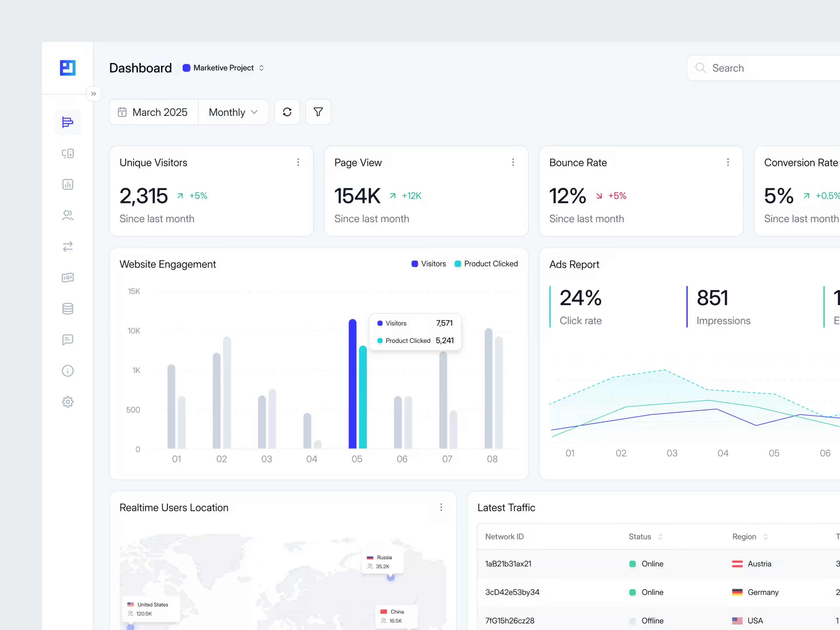Open the filter funnel icon
Image resolution: width=840 pixels, height=630 pixels.
click(x=318, y=112)
